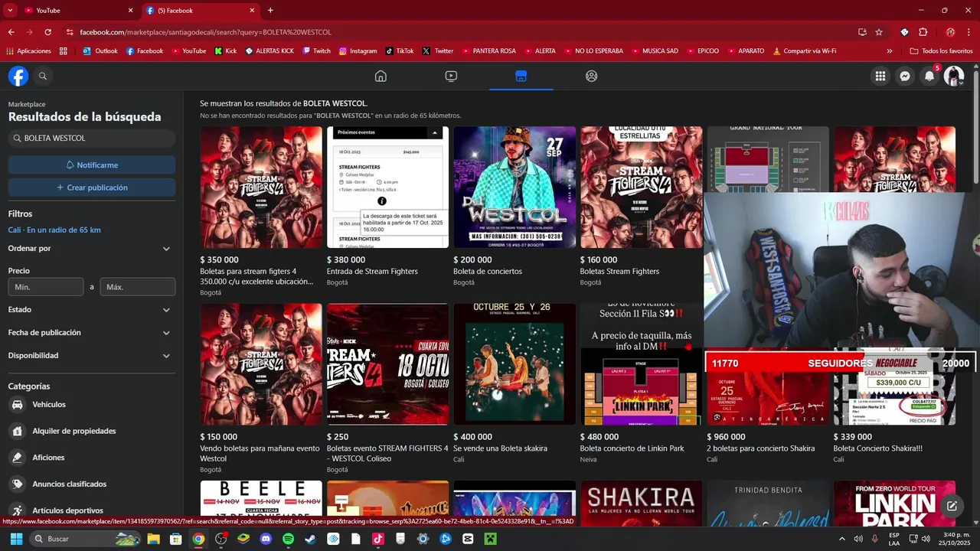Change location Cali radius 65 km link
Screen dimensions: 980x551
coord(54,230)
